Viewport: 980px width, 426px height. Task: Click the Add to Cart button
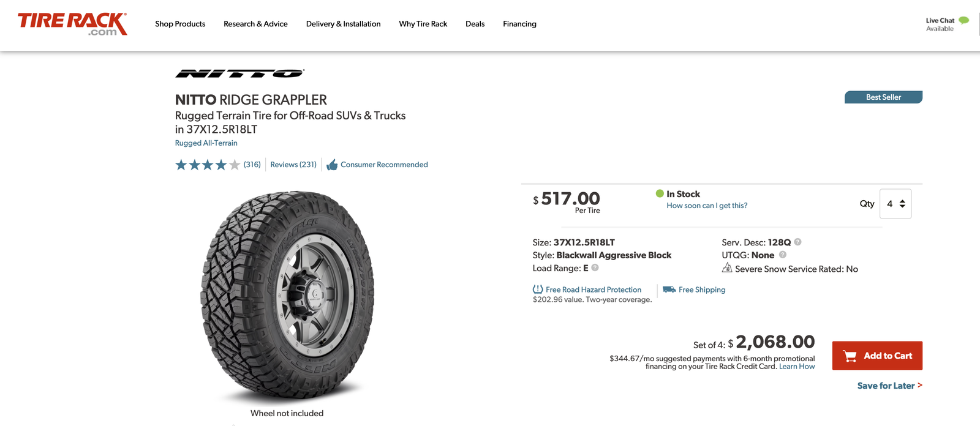click(x=877, y=356)
